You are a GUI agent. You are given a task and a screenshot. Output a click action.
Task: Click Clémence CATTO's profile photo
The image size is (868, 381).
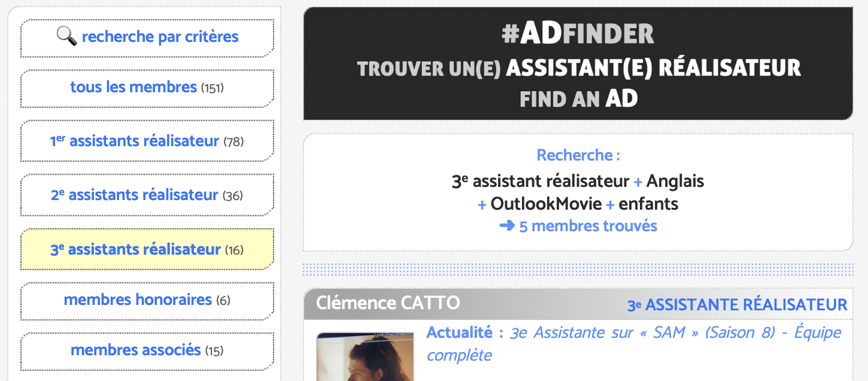click(x=365, y=357)
